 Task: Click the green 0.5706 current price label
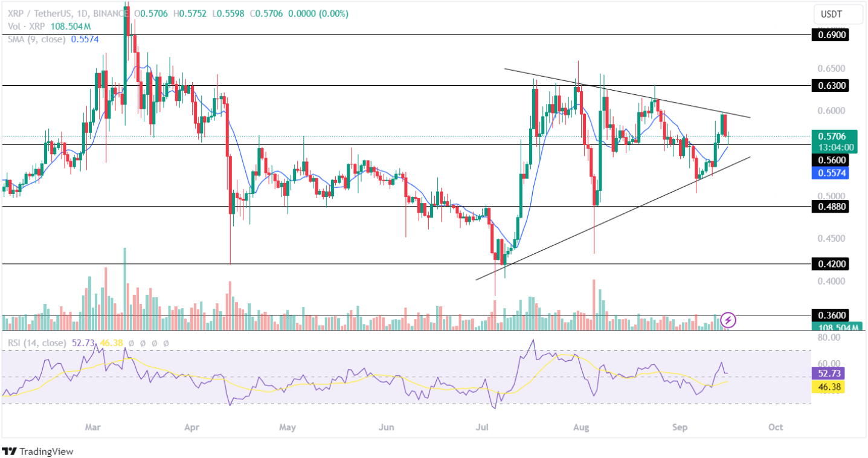[x=831, y=136]
